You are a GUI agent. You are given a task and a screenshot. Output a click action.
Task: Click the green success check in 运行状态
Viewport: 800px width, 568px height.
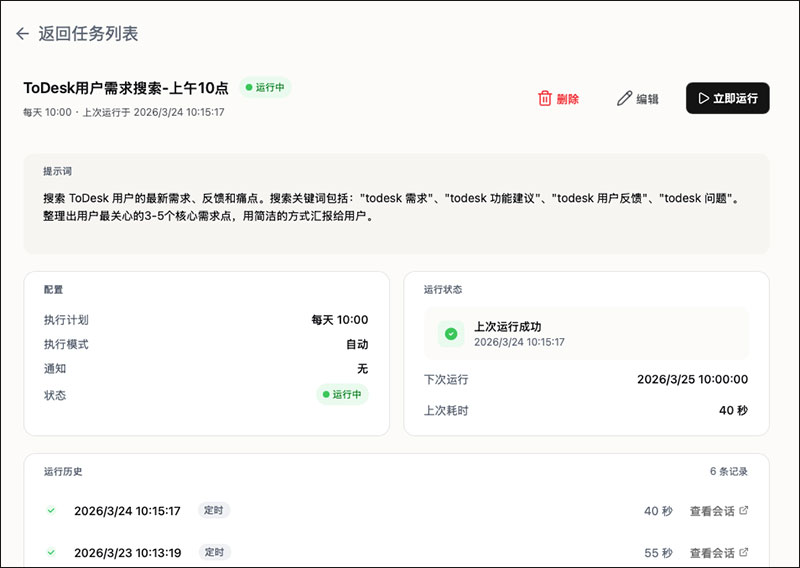(451, 333)
